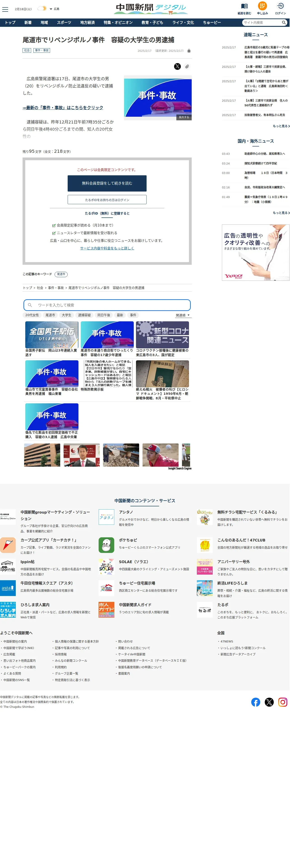This screenshot has width=290, height=868.
Task: Click the SOLAE climbing facility icon
Action: (107, 567)
